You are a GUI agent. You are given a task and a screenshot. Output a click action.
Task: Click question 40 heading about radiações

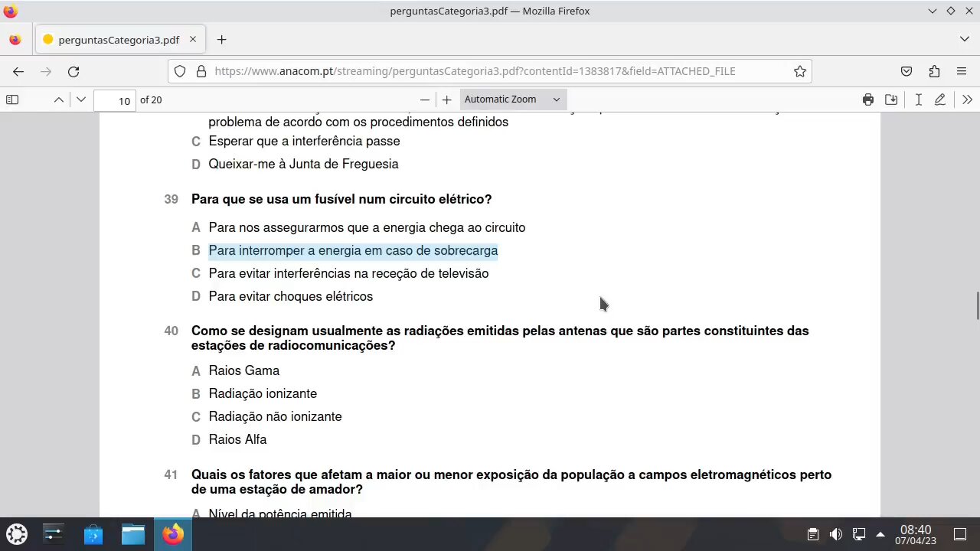point(500,338)
